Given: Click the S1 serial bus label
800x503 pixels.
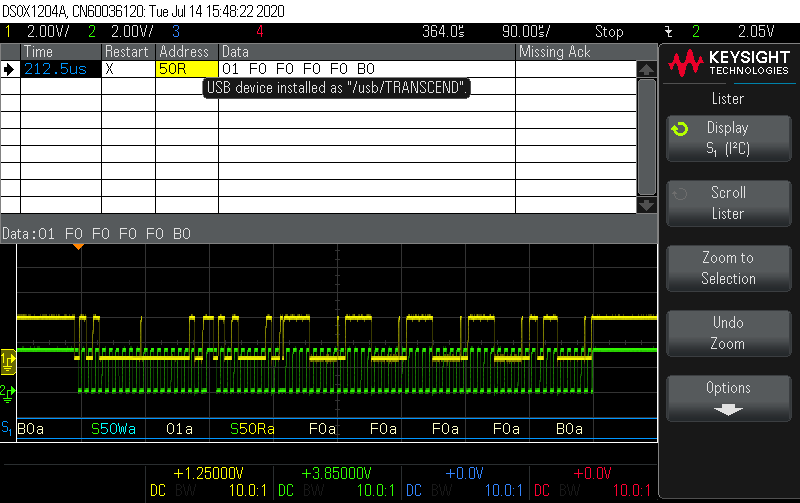Looking at the screenshot, I should pyautogui.click(x=7, y=428).
